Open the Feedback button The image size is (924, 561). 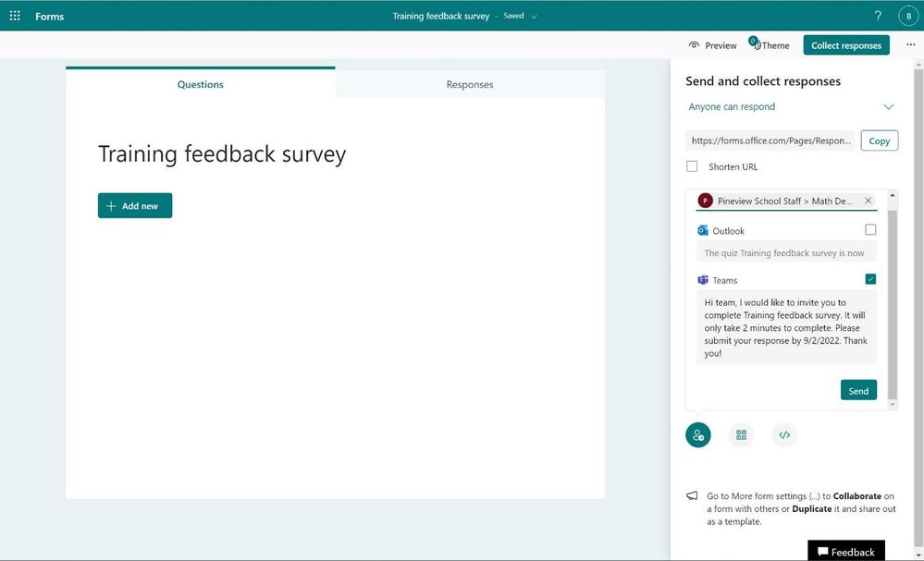[x=846, y=551]
